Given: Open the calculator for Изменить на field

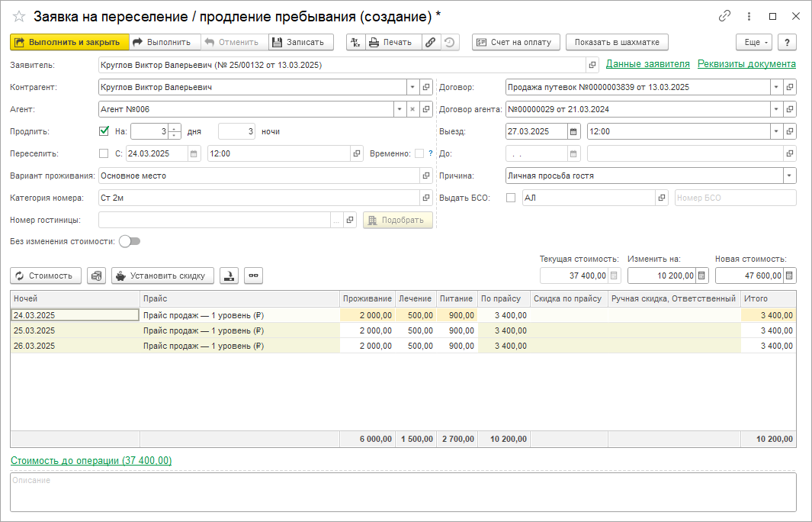Looking at the screenshot, I should click(702, 275).
